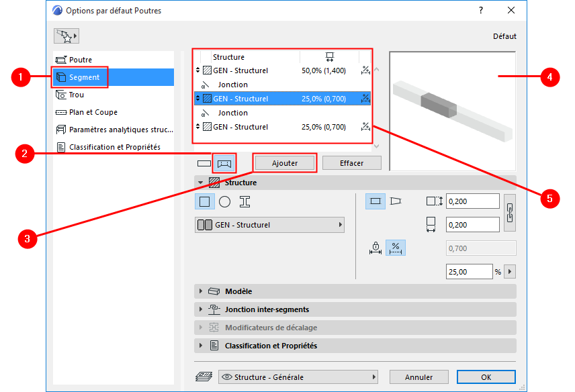The image size is (575, 392).
Task: Click the beam 3D preview
Action: [x=453, y=111]
